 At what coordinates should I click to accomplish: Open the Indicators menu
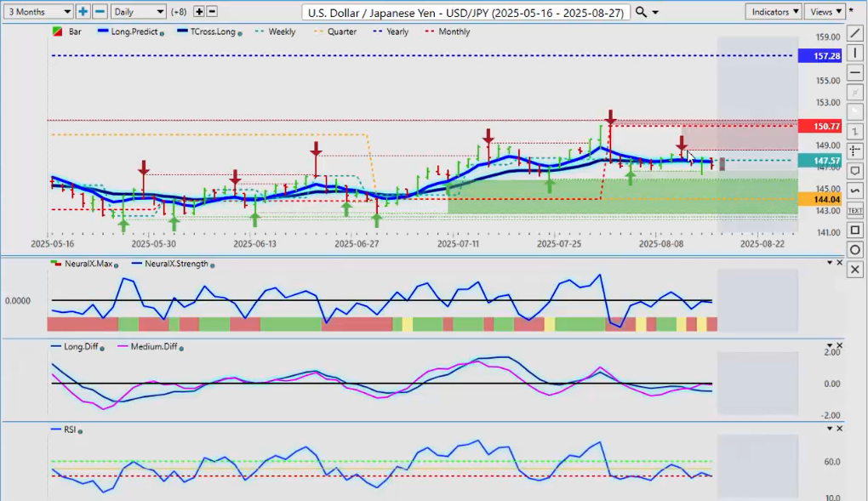click(773, 12)
